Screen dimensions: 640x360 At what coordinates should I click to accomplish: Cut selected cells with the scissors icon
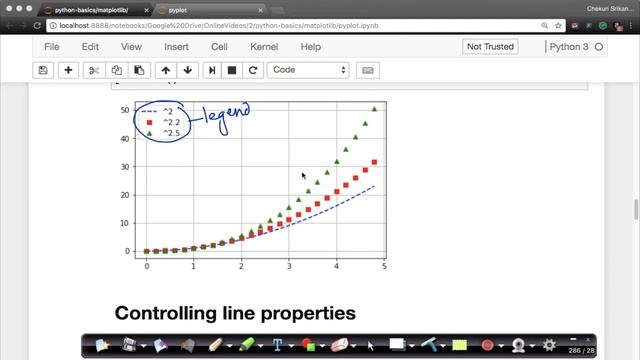tap(94, 70)
